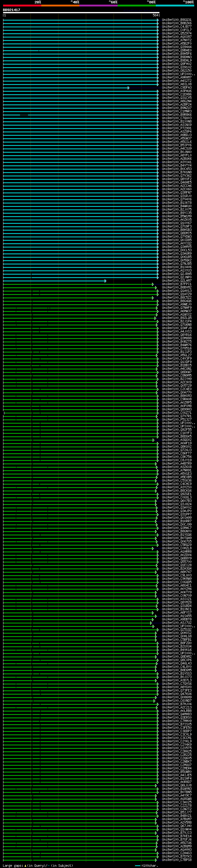
Task: Select hit label UniRef100_C2Q605
Action: coord(176,758)
